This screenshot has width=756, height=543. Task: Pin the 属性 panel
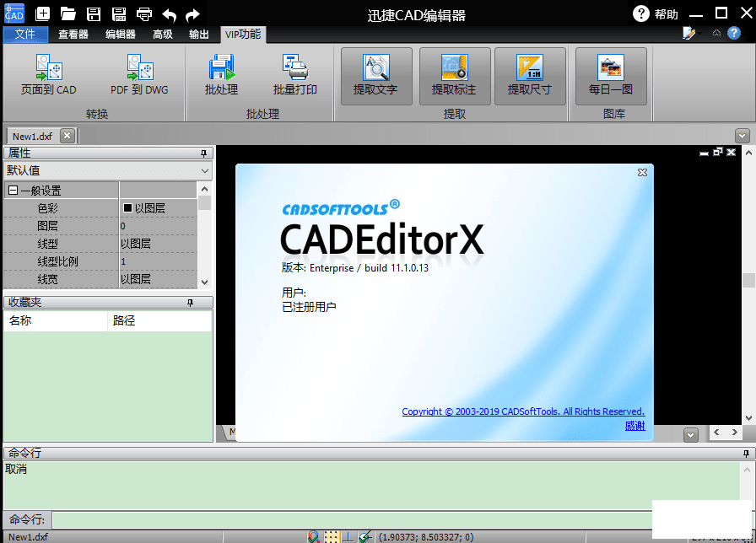(203, 153)
